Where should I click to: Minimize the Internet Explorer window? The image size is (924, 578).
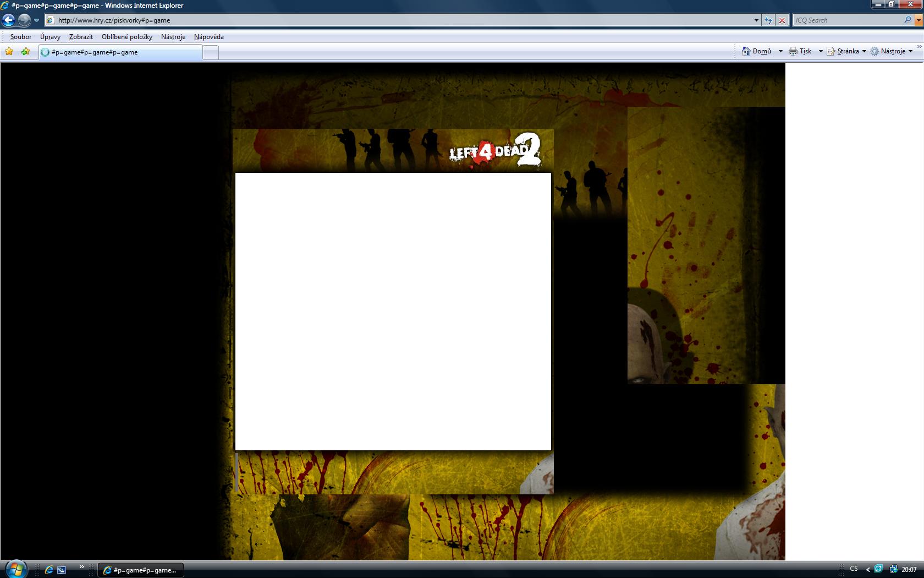878,4
